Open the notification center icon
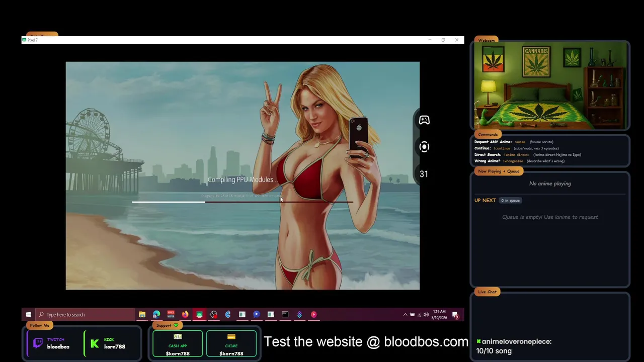 [455, 315]
